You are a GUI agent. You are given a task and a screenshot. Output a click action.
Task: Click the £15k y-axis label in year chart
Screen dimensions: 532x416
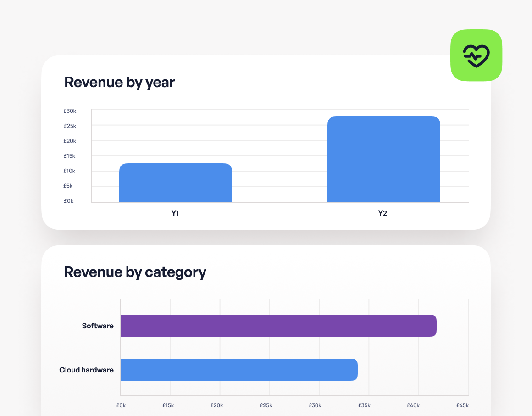click(70, 156)
